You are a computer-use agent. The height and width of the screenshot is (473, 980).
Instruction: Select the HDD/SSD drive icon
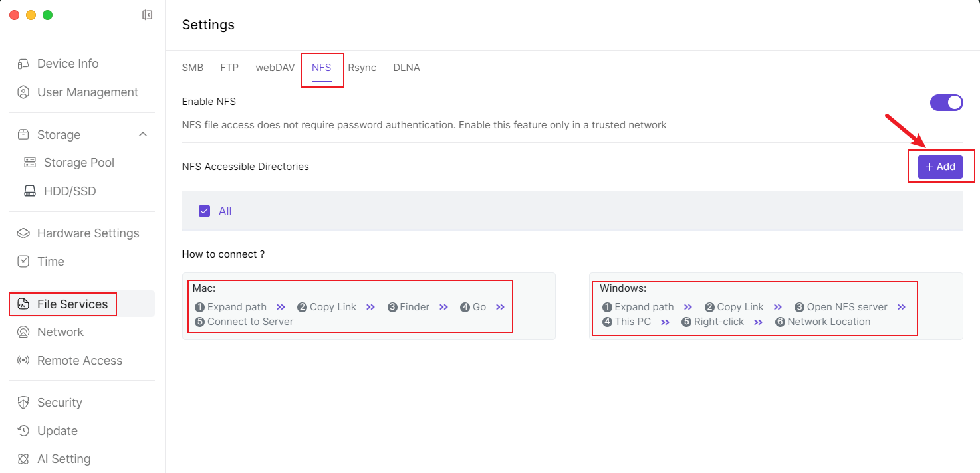30,191
